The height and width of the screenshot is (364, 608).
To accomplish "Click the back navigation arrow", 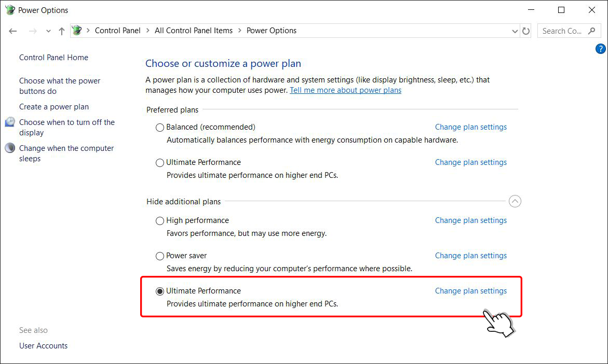I will 13,31.
